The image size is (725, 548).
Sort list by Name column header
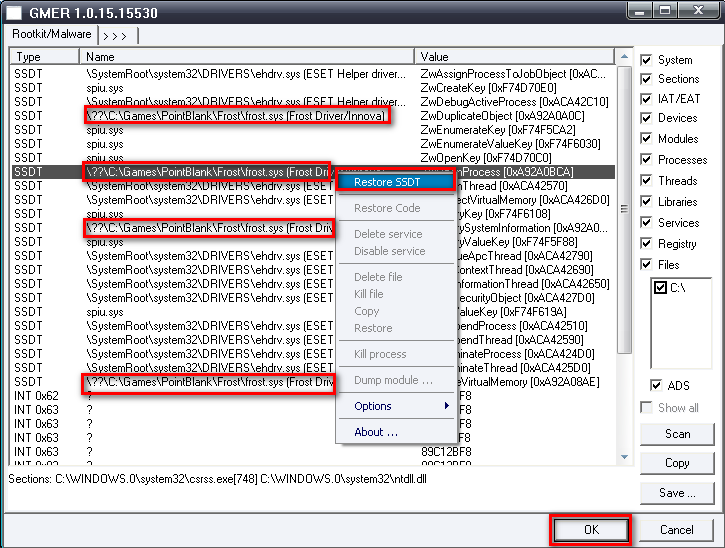coord(246,57)
